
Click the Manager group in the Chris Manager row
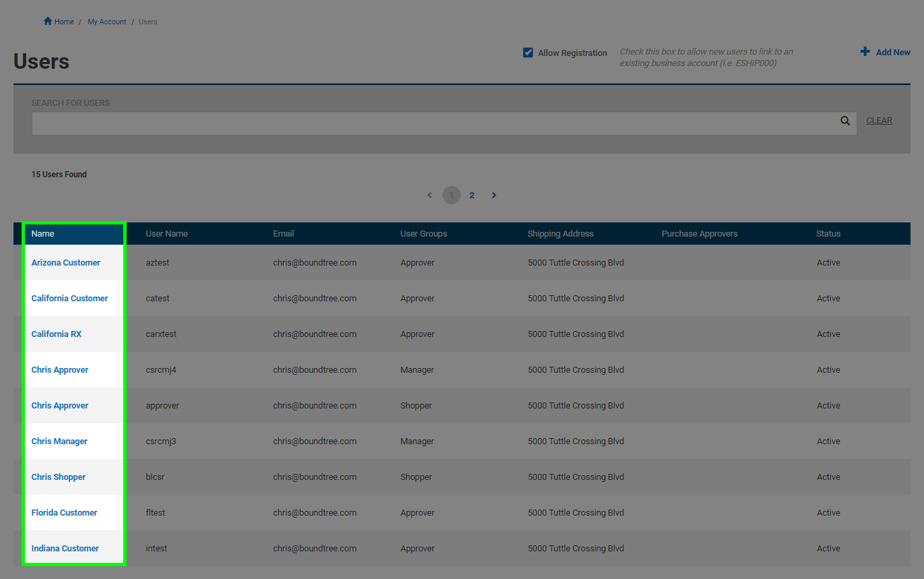[x=417, y=441]
